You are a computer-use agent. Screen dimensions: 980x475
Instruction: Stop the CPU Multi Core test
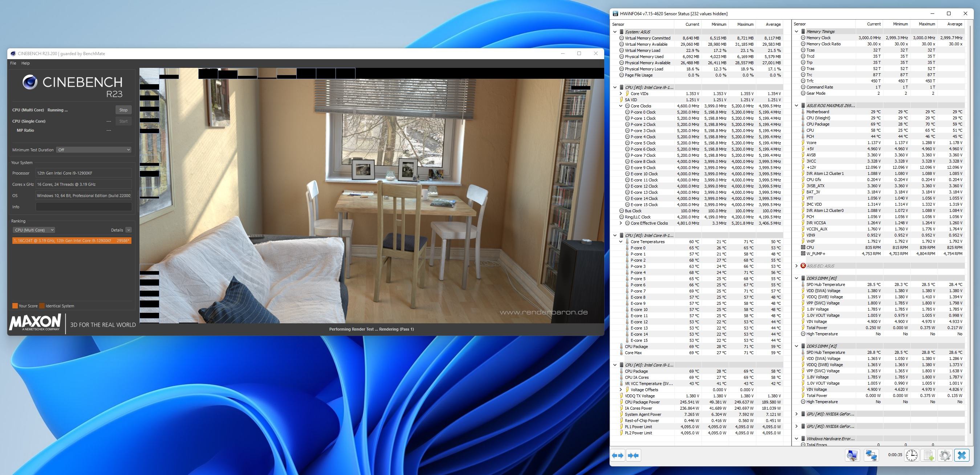pos(123,110)
